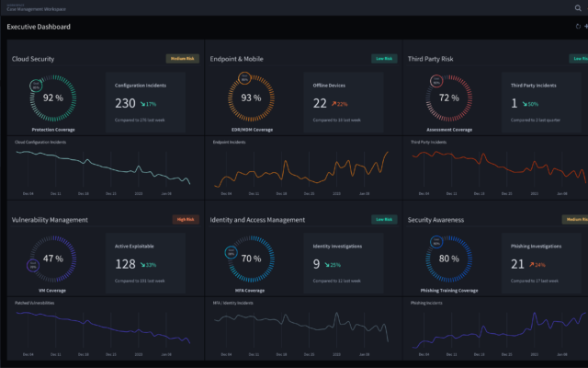Click Compared to 2 last quarter text

click(536, 121)
